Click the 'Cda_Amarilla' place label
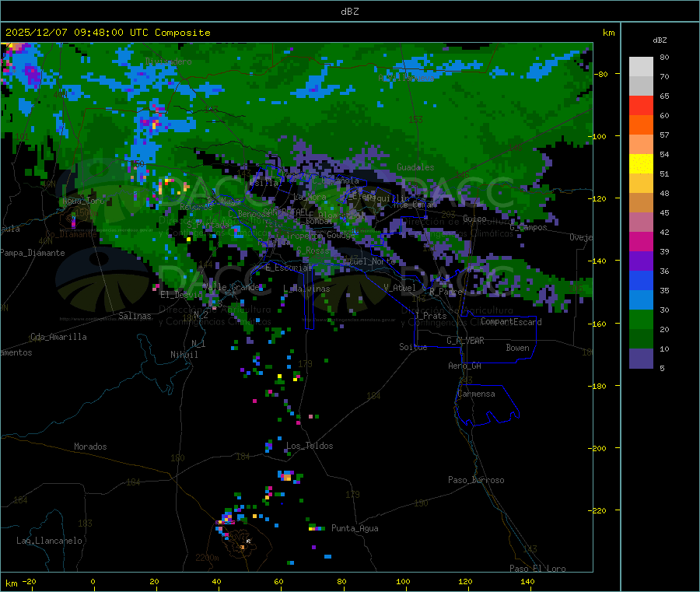Viewport: 700px width, 592px height. [58, 337]
